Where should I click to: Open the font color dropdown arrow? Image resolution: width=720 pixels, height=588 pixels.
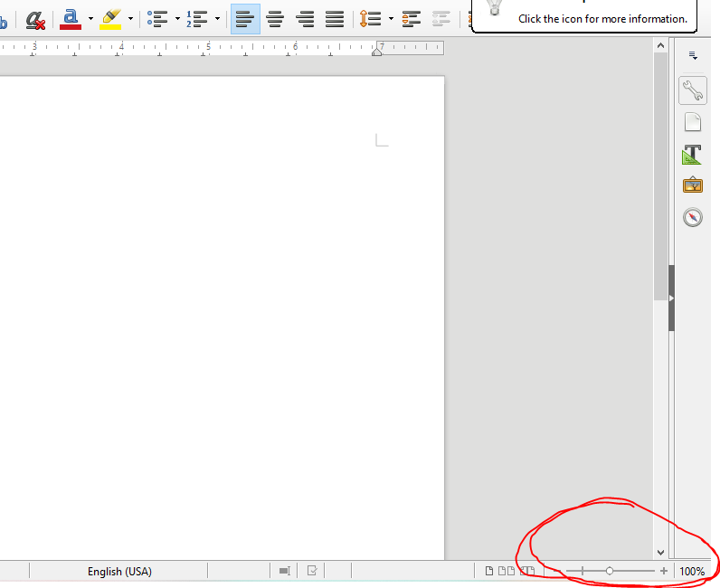[90, 19]
